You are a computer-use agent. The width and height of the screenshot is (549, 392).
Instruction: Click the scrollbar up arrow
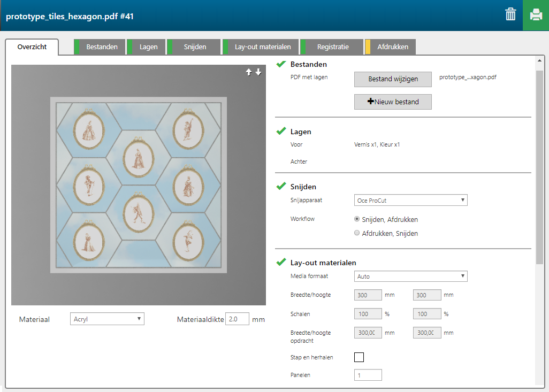coord(539,60)
